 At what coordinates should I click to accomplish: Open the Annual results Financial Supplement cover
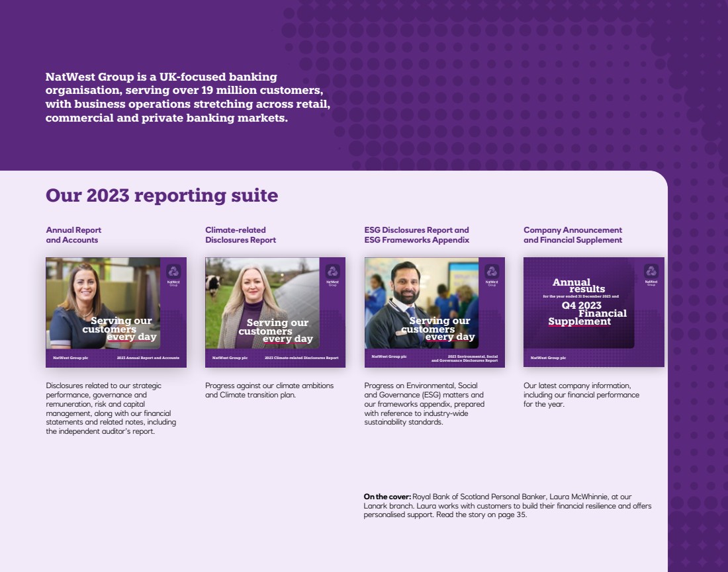pyautogui.click(x=594, y=312)
